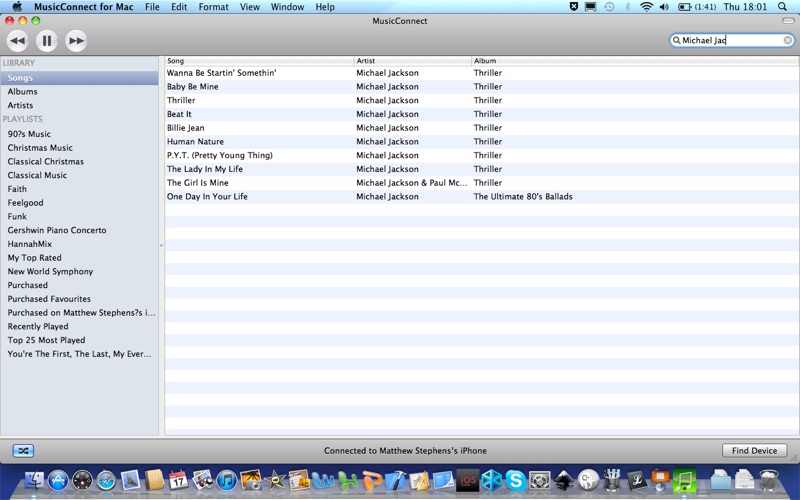Open the Trash in the Dock

768,480
